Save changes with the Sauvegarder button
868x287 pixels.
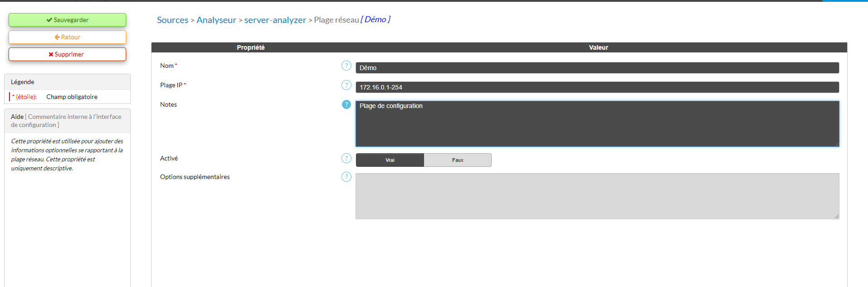(67, 20)
